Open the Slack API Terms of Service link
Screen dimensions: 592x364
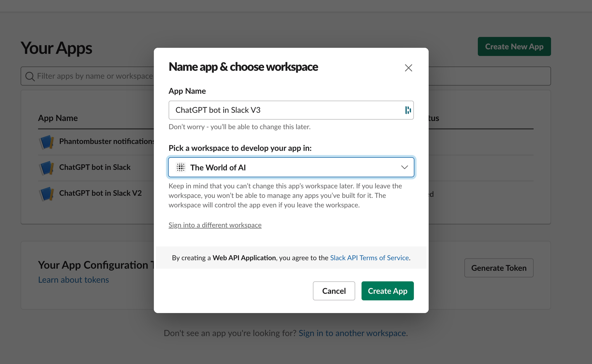tap(369, 258)
